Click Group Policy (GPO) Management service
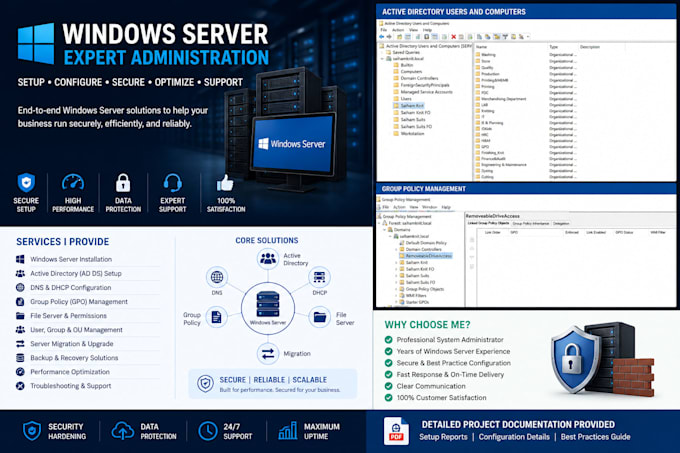Image resolution: width=680 pixels, height=453 pixels. (x=72, y=301)
